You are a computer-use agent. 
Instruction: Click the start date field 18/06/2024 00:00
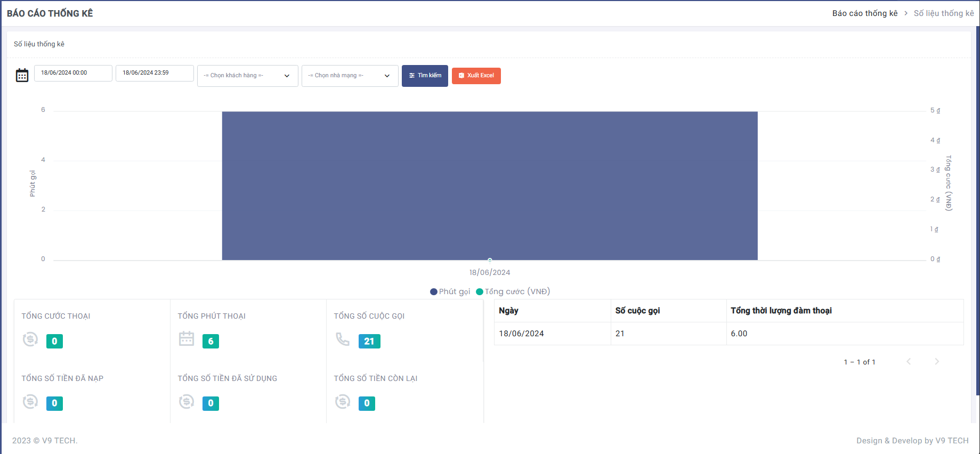(x=73, y=73)
